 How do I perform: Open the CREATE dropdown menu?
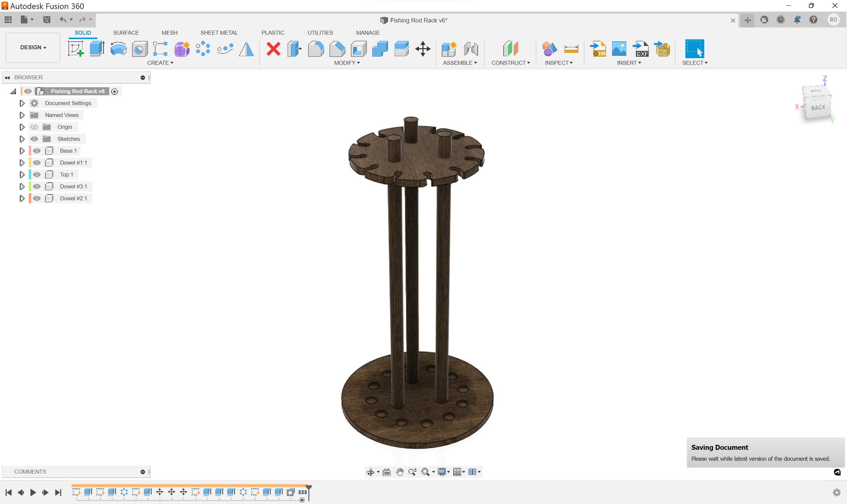(160, 62)
